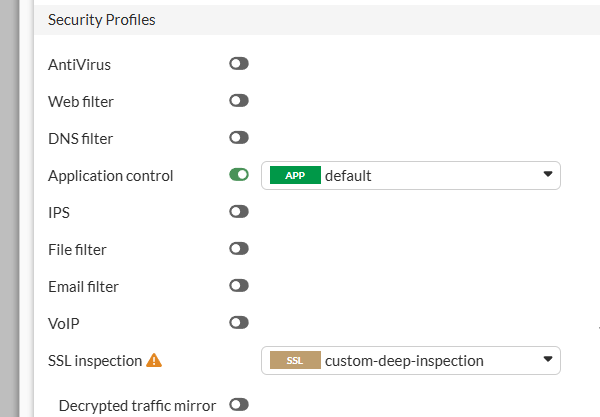Click the arrow on the default dropdown

[x=547, y=175]
